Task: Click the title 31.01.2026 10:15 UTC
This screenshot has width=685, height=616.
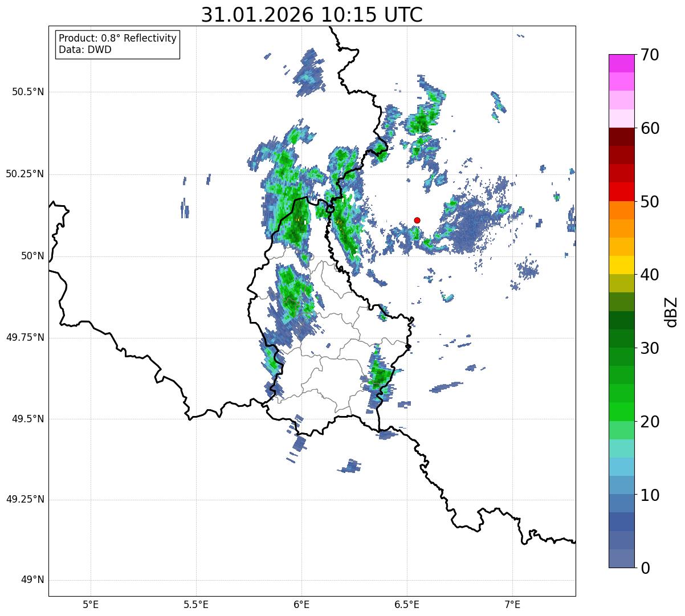Action: click(312, 15)
